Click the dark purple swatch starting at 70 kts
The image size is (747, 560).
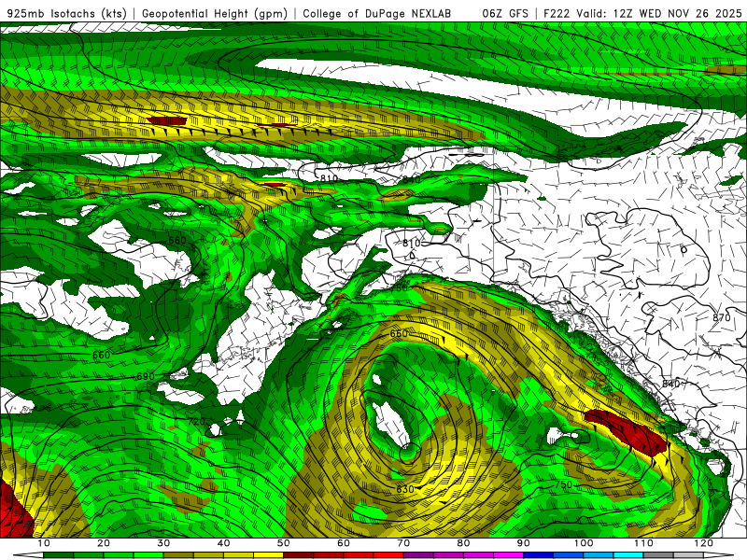pyautogui.click(x=418, y=555)
